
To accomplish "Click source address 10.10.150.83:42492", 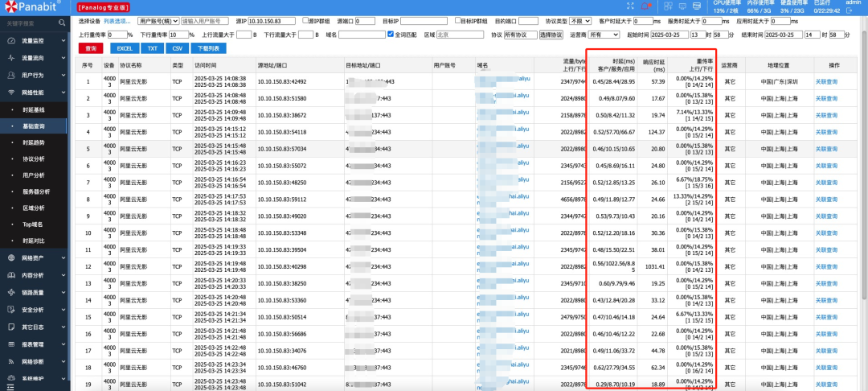I will tap(282, 81).
